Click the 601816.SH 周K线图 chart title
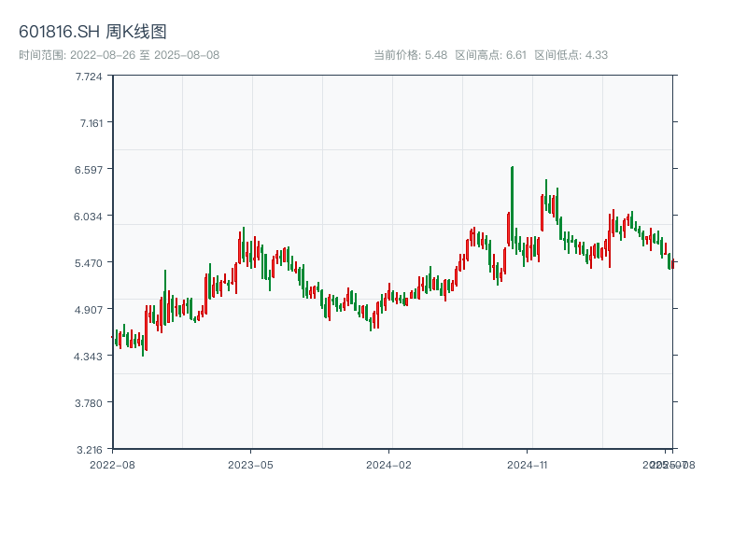This screenshot has width=747, height=560. (92, 32)
